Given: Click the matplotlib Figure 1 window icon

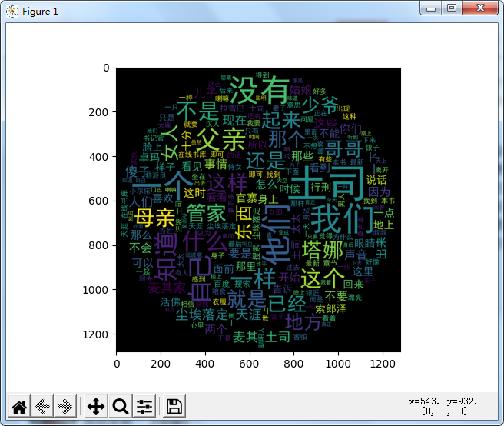Looking at the screenshot, I should tap(12, 12).
